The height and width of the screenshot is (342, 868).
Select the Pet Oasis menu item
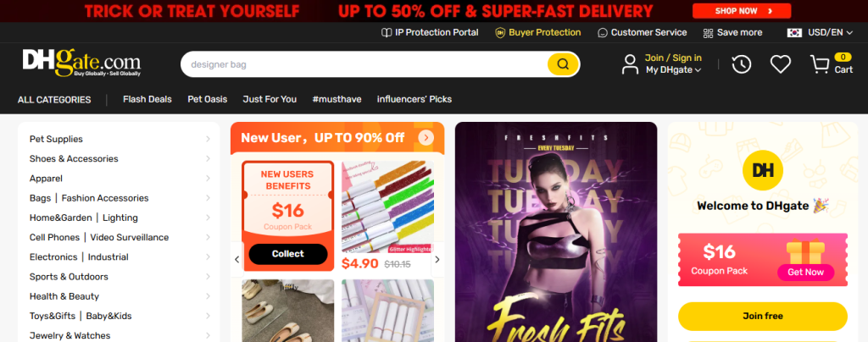207,99
